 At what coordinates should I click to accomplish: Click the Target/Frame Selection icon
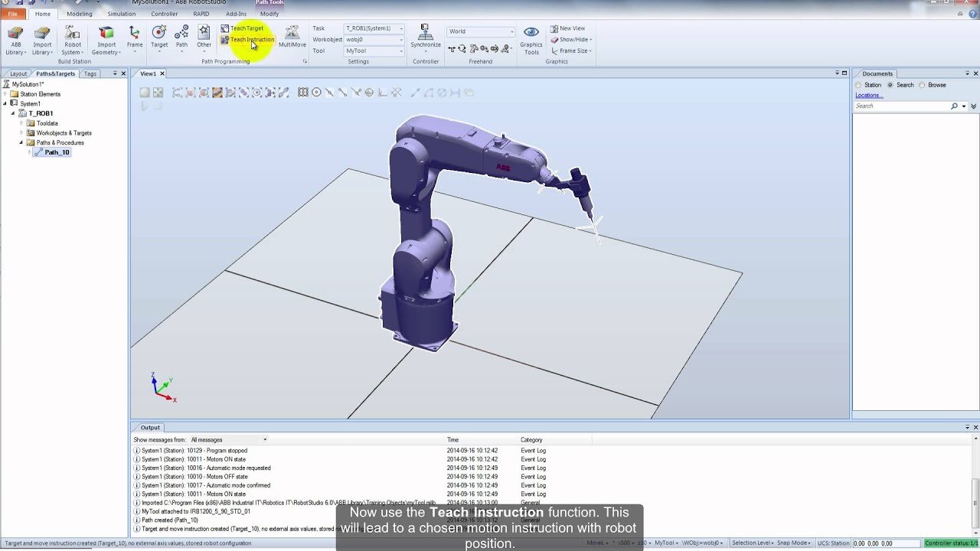click(x=257, y=93)
